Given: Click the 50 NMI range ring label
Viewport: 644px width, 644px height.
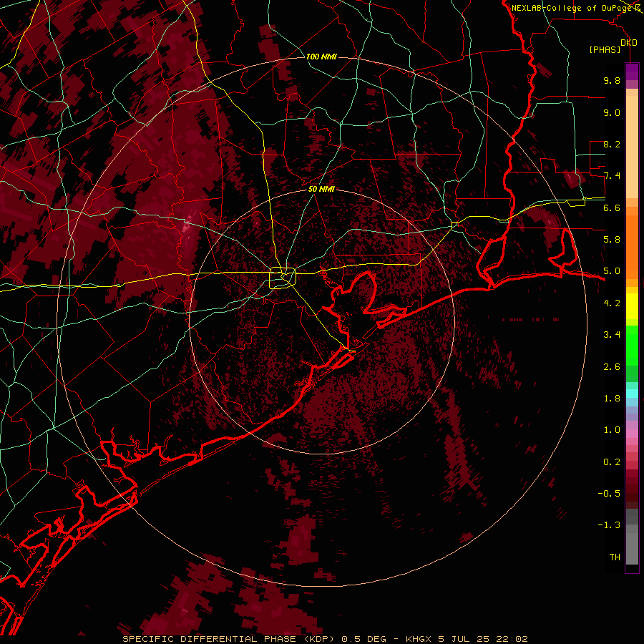Looking at the screenshot, I should click(x=321, y=189).
